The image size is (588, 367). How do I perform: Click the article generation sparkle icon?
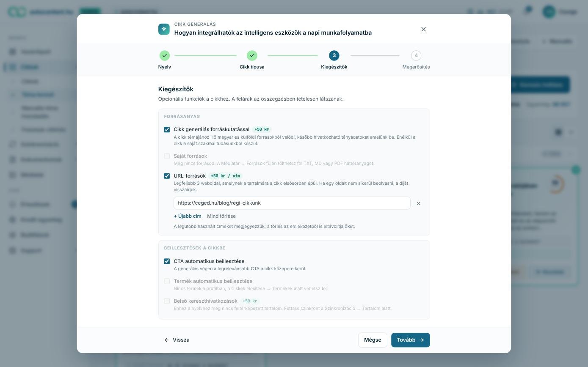[164, 29]
